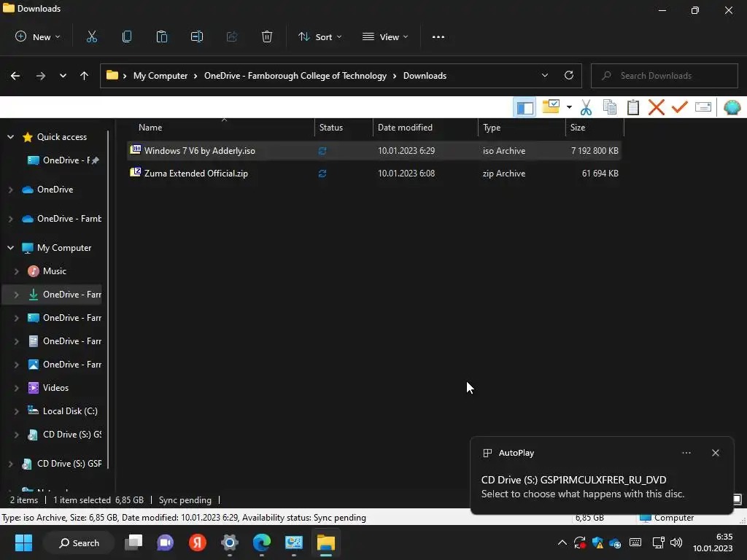Expand the OneDrive personal tree node
747x560 pixels.
point(10,190)
